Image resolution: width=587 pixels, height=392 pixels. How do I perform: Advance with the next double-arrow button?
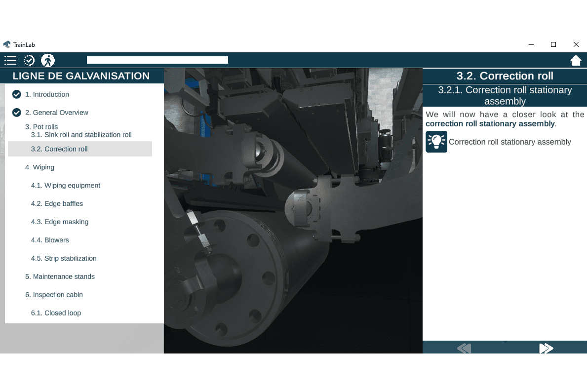(x=546, y=348)
